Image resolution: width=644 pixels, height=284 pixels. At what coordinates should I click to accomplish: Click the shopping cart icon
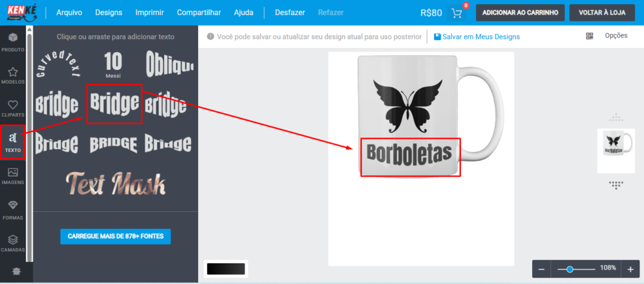coord(457,13)
